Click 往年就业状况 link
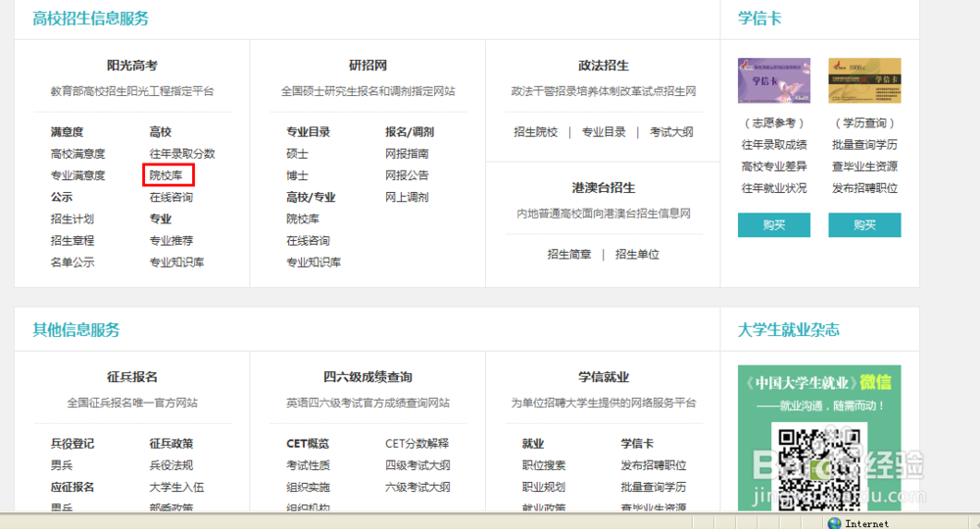The image size is (980, 529). (x=774, y=188)
